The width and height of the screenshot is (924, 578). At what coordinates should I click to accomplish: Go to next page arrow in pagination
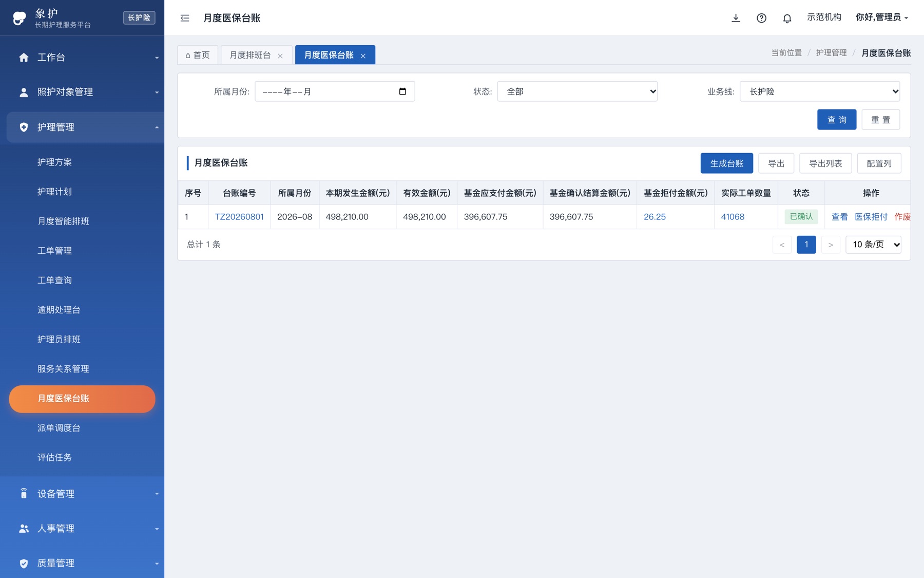(x=831, y=245)
